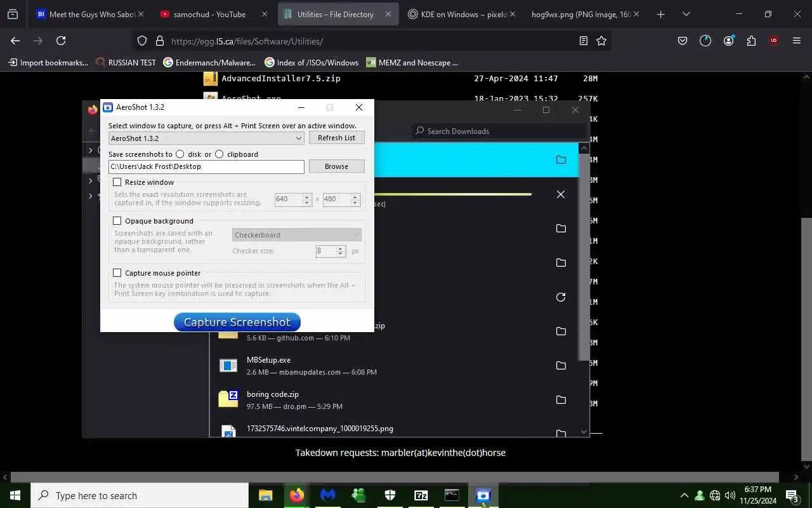Image resolution: width=812 pixels, height=508 pixels.
Task: Open 7-Zip from the taskbar
Action: 421,495
